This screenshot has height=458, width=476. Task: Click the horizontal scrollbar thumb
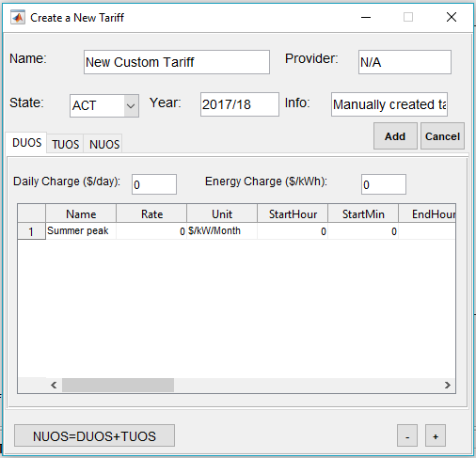point(118,385)
